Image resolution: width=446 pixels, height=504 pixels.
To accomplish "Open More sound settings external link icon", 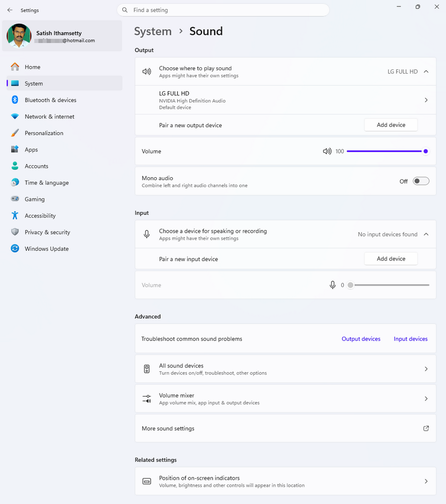I will tap(426, 428).
